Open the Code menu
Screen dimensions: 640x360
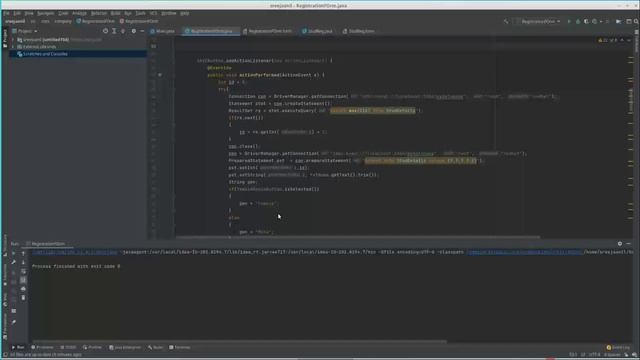click(63, 13)
